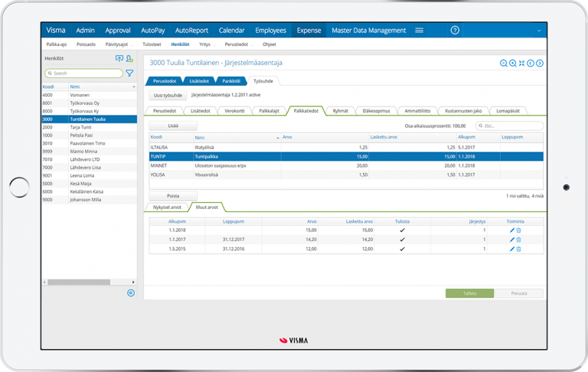Click scrollbar left arrow in person list
Screen dimensions: 588x372
[x=44, y=282]
